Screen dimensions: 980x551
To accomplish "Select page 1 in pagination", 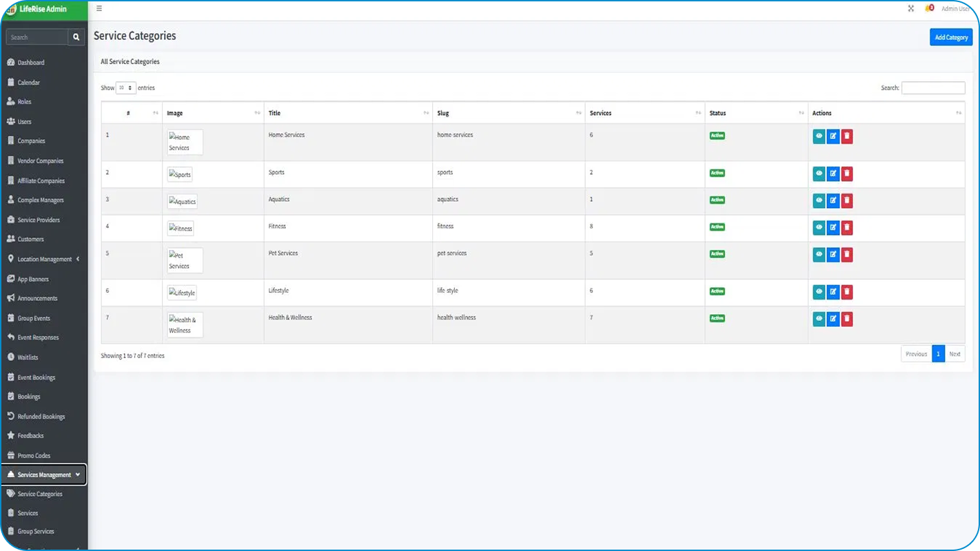I will click(x=938, y=354).
